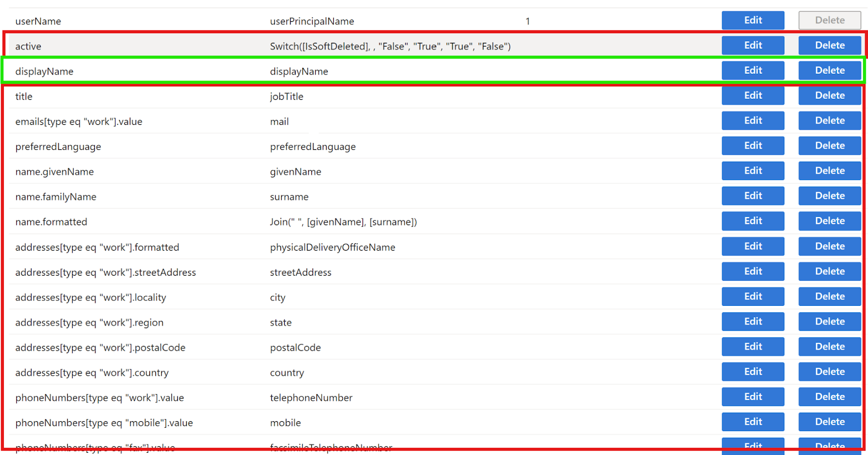Select the matching precedence value 1
This screenshot has height=455, width=868.
[x=527, y=21]
